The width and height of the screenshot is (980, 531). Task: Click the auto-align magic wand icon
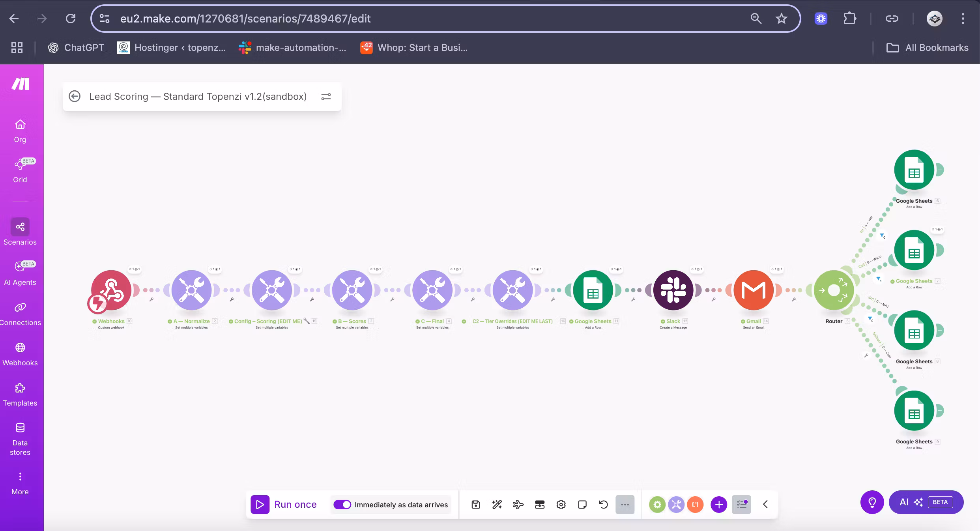click(x=497, y=504)
